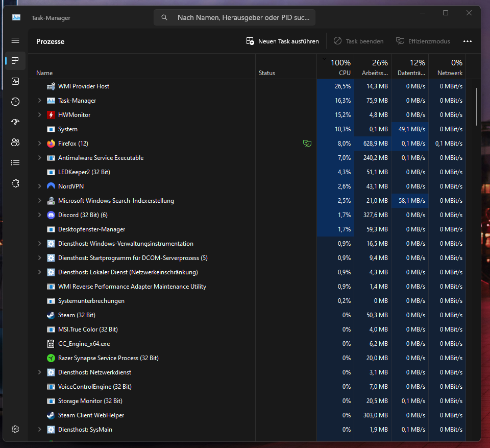
Task: Click the WMI Provider Host icon
Action: pyautogui.click(x=51, y=86)
